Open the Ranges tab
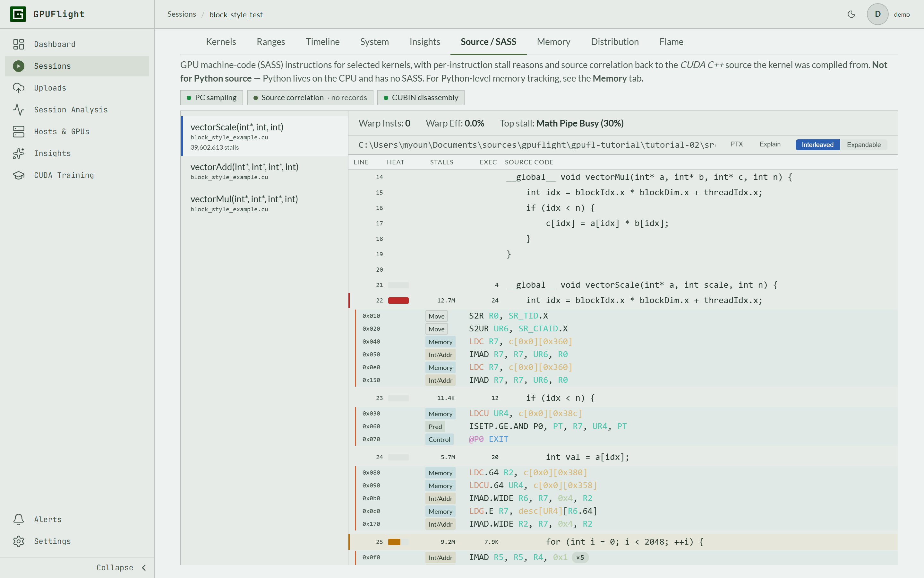The width and height of the screenshot is (924, 578). (271, 42)
